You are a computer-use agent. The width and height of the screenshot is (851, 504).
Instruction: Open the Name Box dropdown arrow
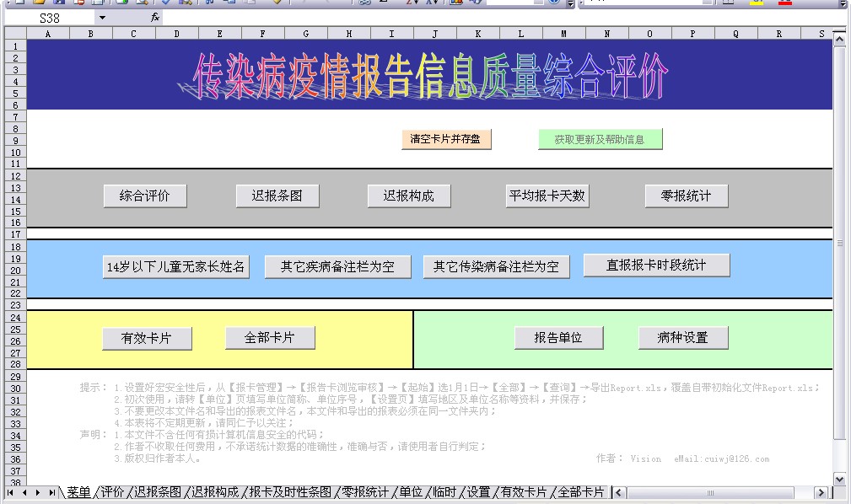(x=102, y=18)
